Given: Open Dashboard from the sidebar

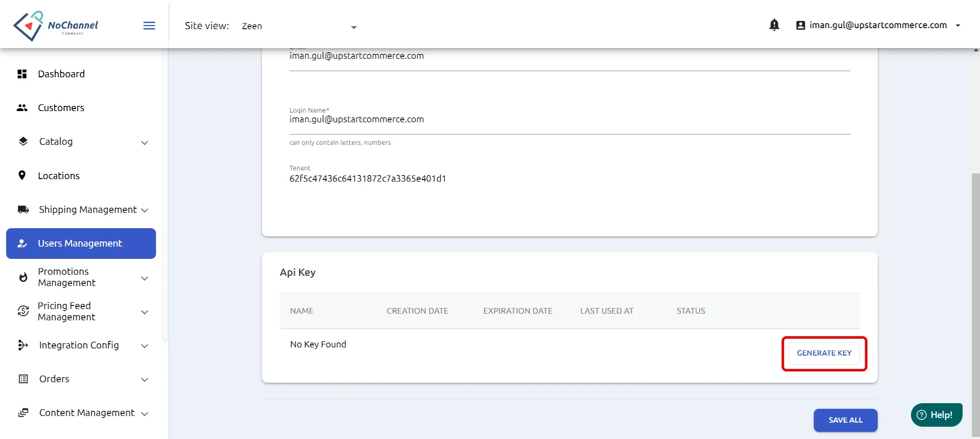Looking at the screenshot, I should pos(61,74).
